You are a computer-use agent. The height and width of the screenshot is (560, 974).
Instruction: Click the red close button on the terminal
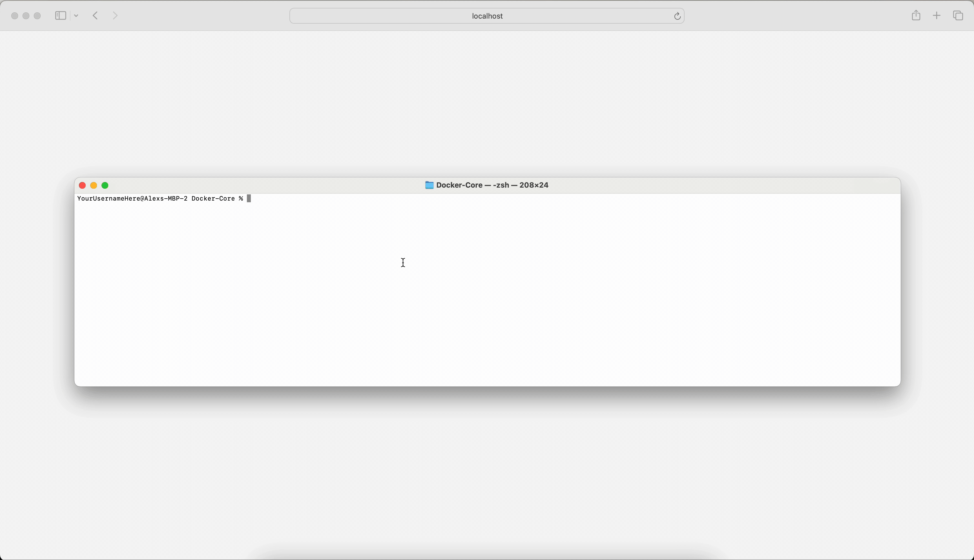pyautogui.click(x=82, y=185)
